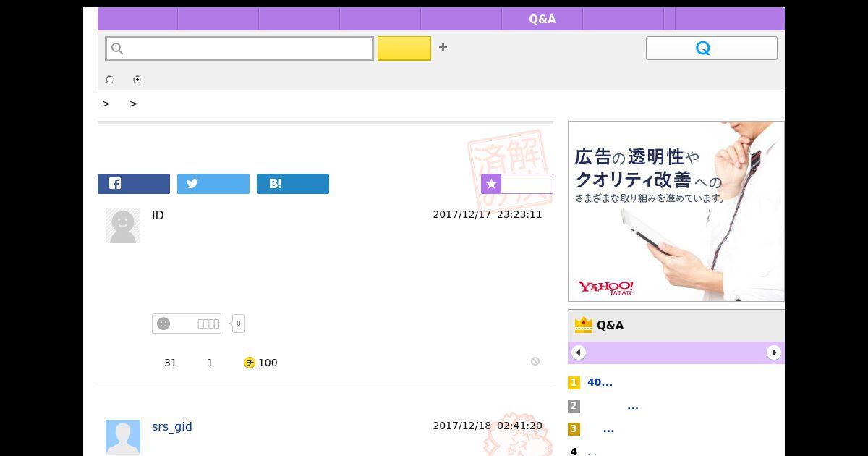This screenshot has width=868, height=456.
Task: Bookmark the page with Hatena B! button
Action: pyautogui.click(x=293, y=184)
